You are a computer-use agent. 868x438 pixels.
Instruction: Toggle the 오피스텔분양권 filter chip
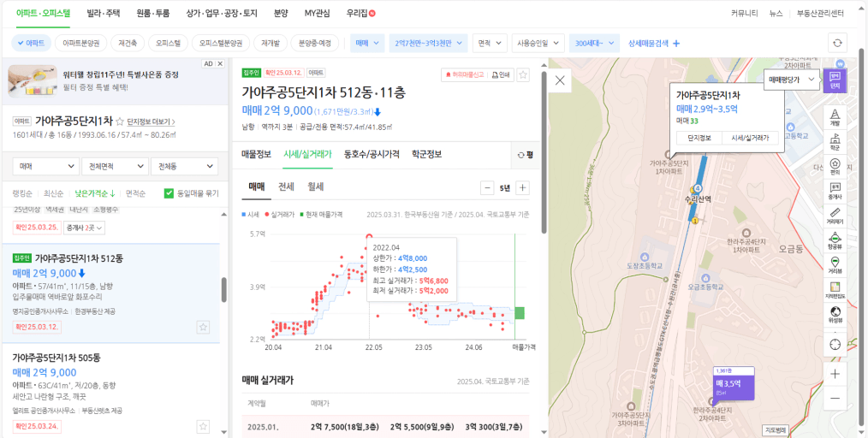[221, 43]
